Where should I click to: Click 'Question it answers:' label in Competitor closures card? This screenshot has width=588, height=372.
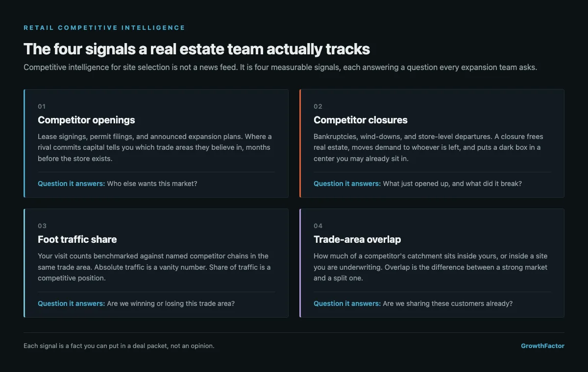[347, 184]
